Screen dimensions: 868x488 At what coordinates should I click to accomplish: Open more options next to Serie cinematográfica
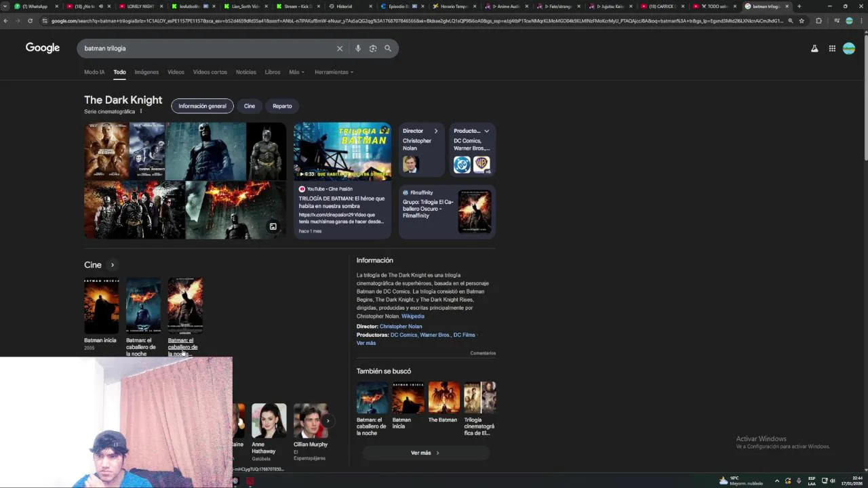141,111
